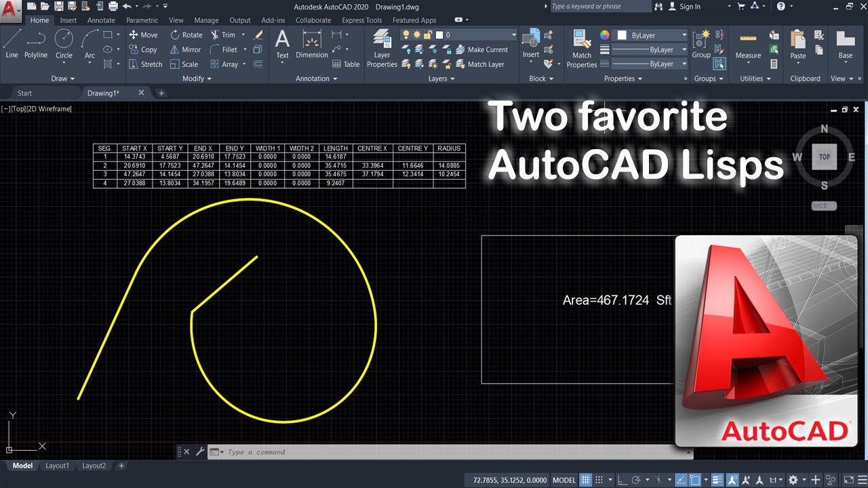Open the Parametric ribbon tab
The image size is (868, 488).
point(142,20)
